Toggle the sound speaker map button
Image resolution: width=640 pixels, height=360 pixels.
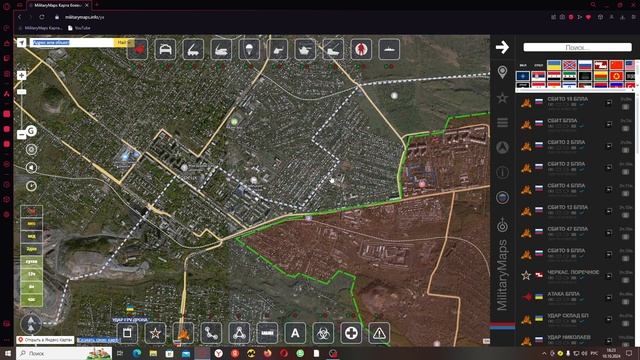point(31,168)
